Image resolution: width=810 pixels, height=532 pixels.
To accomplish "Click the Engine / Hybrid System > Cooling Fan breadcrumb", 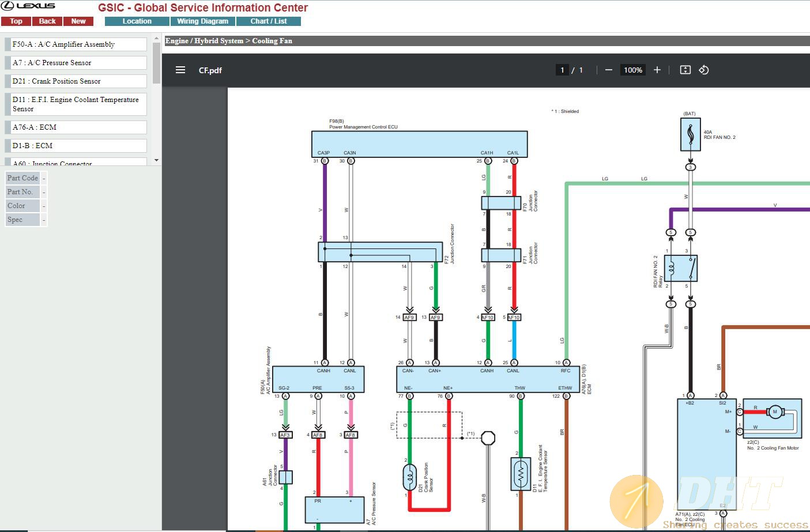I will [229, 41].
